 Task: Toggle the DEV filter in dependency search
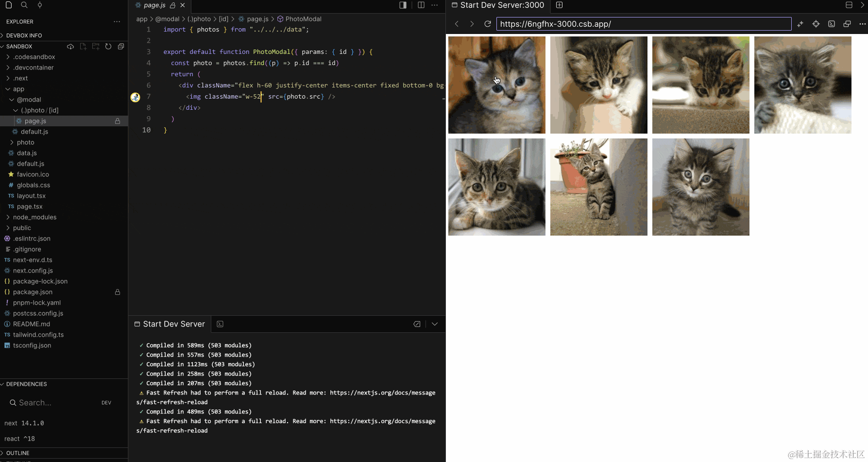pyautogui.click(x=106, y=402)
